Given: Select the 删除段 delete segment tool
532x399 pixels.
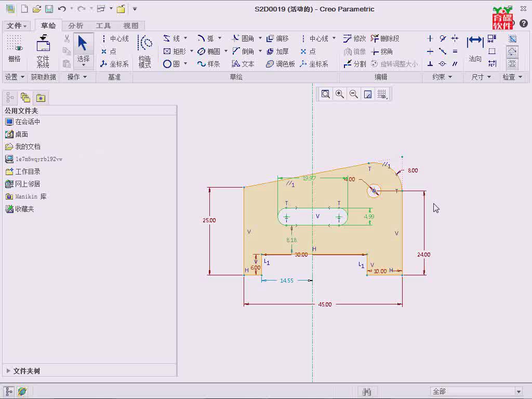Looking at the screenshot, I should (x=385, y=38).
